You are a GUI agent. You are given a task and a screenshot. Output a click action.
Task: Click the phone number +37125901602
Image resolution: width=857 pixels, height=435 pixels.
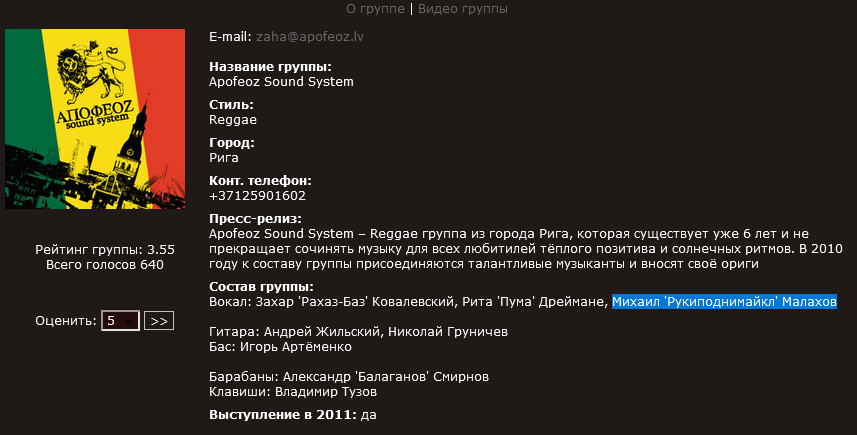coord(257,196)
